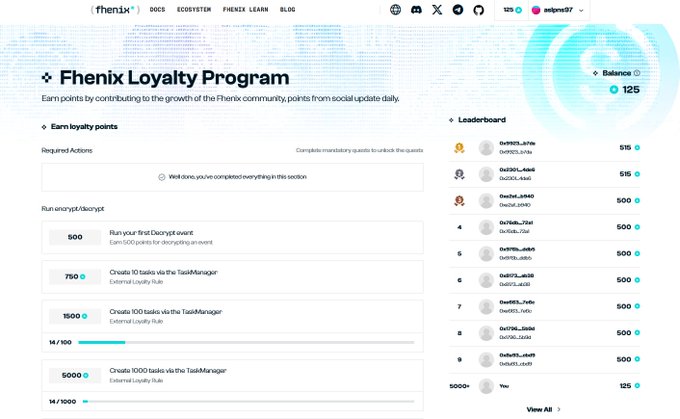Viewport: 680px width, 419px height.
Task: Click the View All arrow chevron
Action: [x=559, y=409]
